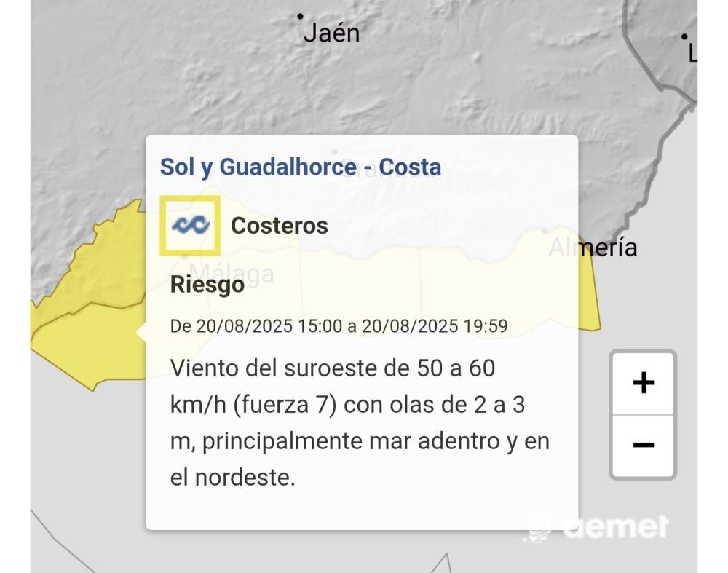Click the Riesgo heading in popup
This screenshot has width=728, height=573.
(207, 285)
